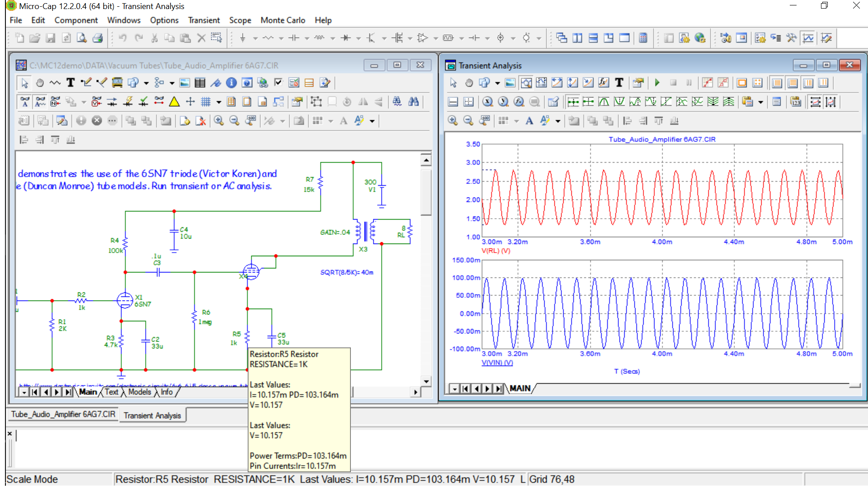Toggle the checkbox icon in the schematic toolbar

(x=278, y=83)
